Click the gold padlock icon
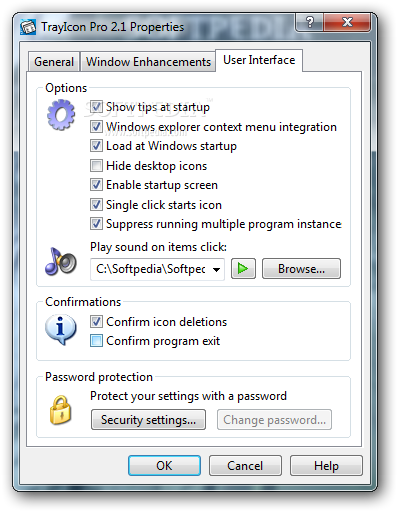Viewport: 398px width, 512px height. click(x=60, y=410)
